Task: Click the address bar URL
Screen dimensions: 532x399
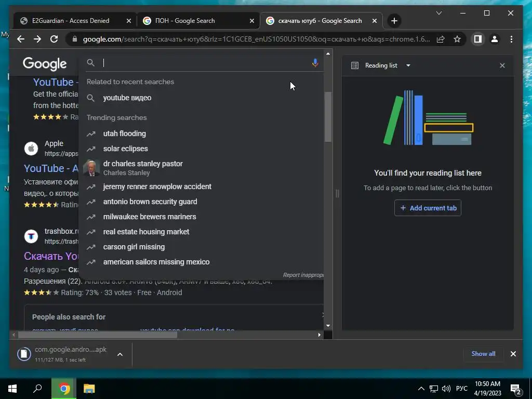Action: coord(256,39)
